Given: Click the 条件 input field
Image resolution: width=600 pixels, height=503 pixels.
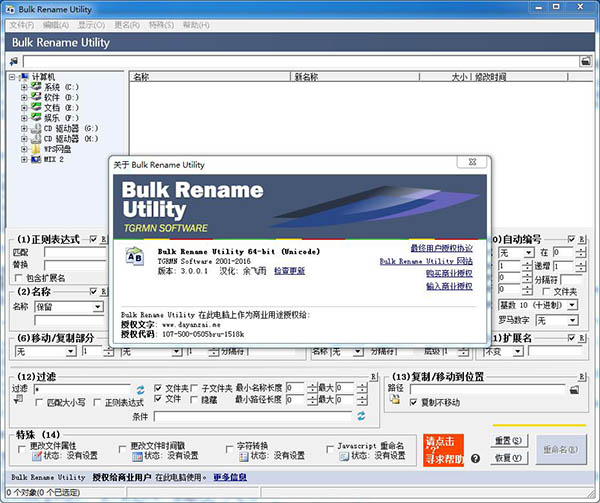Looking at the screenshot, I should pos(253,416).
